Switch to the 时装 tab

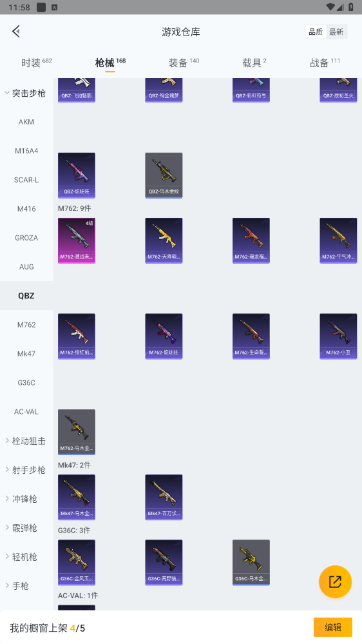coord(36,63)
